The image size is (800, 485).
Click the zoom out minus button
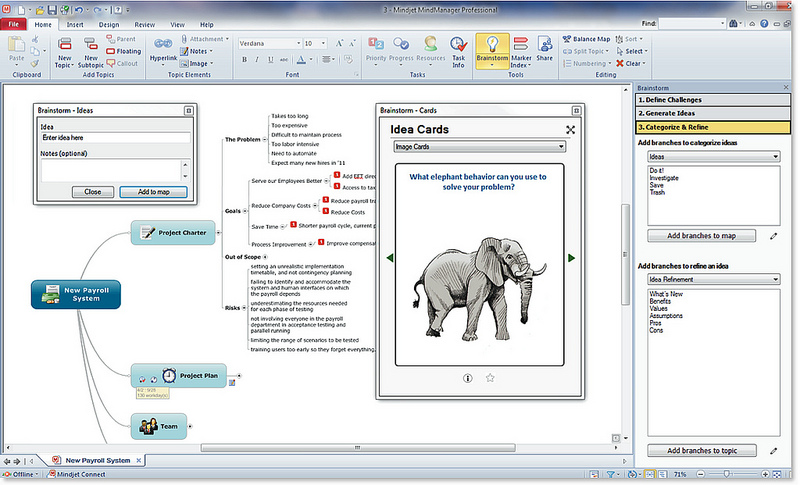coord(701,474)
